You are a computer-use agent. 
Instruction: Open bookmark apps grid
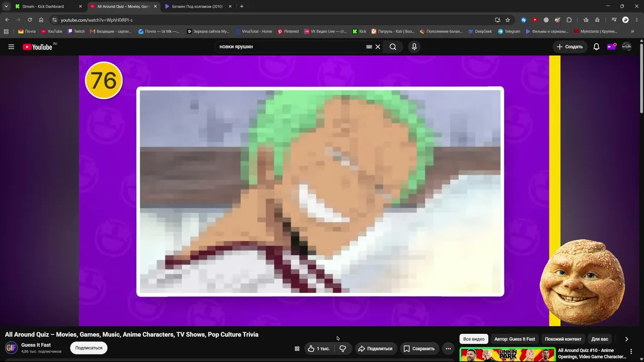6,31
